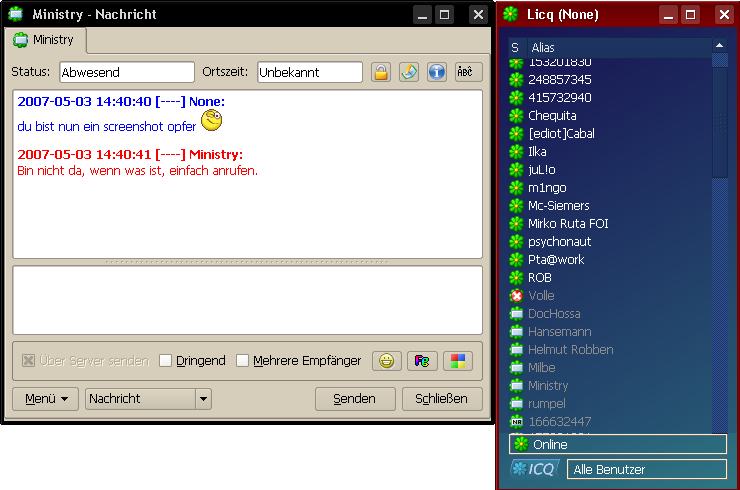Click the 'du bist nun ein screenshot opfer' message

(107, 127)
